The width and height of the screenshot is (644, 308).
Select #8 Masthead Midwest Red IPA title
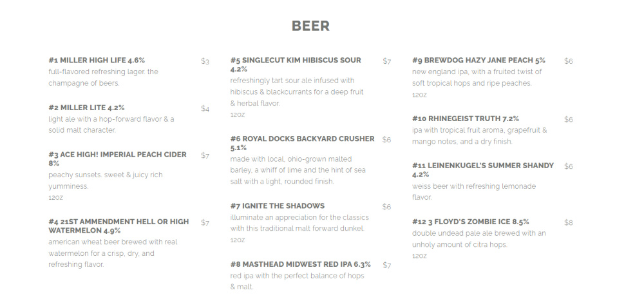click(301, 264)
